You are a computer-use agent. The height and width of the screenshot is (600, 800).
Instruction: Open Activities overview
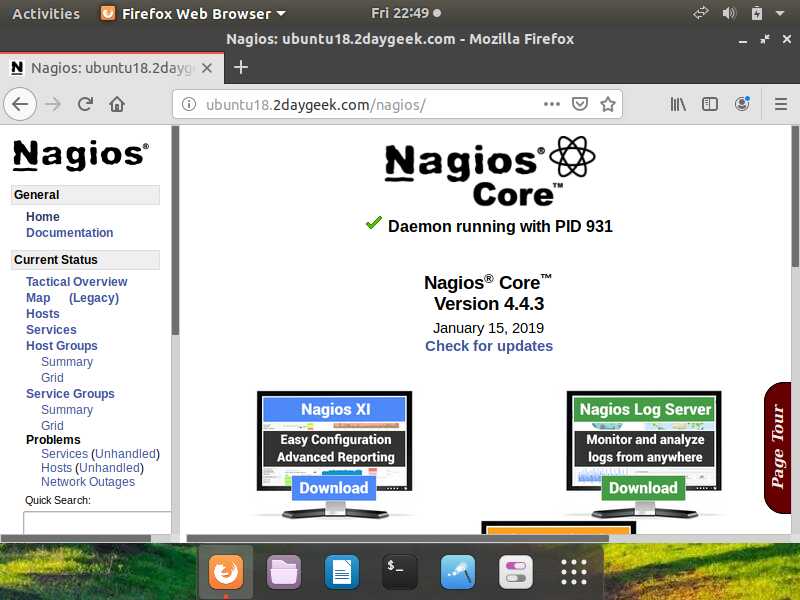coord(46,14)
